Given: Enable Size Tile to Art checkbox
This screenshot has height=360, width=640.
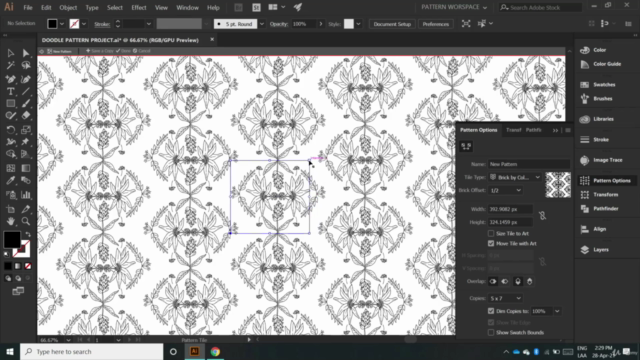Looking at the screenshot, I should [x=491, y=233].
